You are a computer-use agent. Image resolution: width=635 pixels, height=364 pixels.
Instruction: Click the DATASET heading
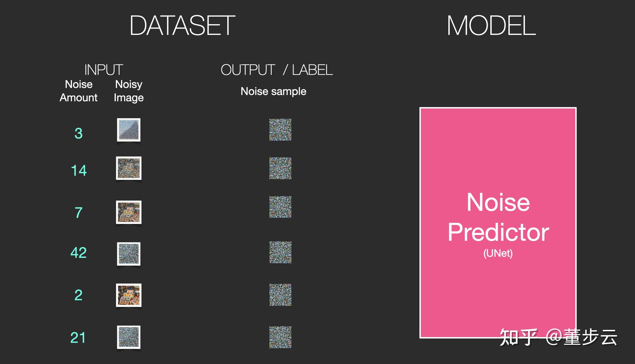click(182, 26)
